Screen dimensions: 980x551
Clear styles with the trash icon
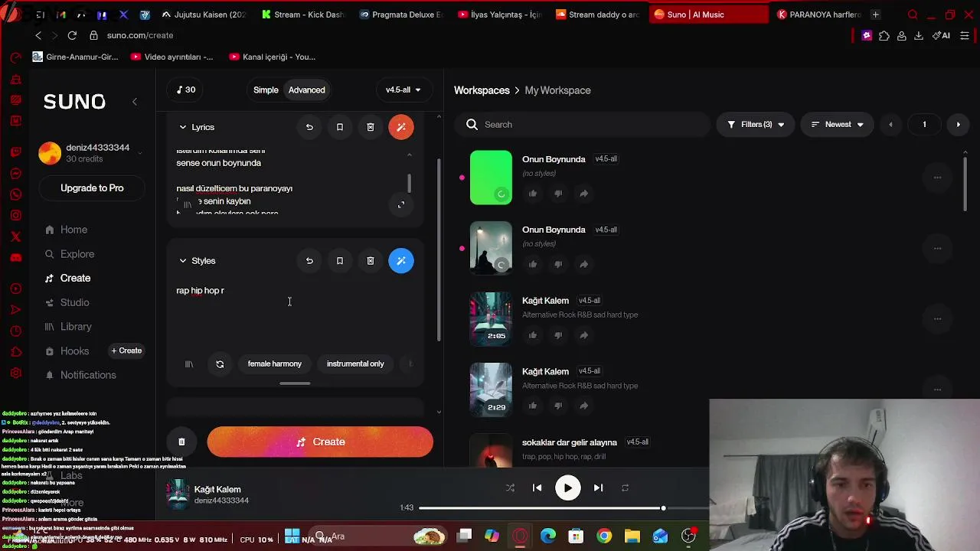coord(371,261)
